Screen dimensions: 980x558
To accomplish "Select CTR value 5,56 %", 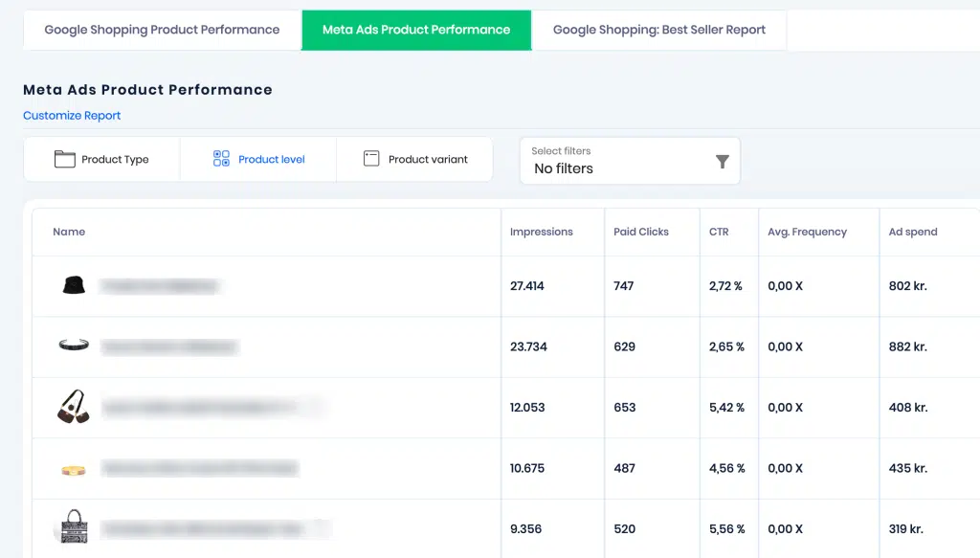I will point(727,528).
